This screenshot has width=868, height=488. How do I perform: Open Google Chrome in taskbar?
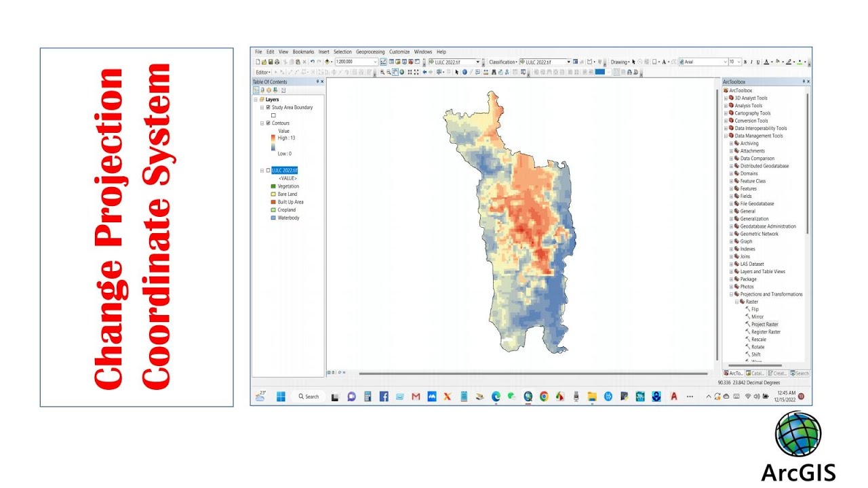(544, 396)
